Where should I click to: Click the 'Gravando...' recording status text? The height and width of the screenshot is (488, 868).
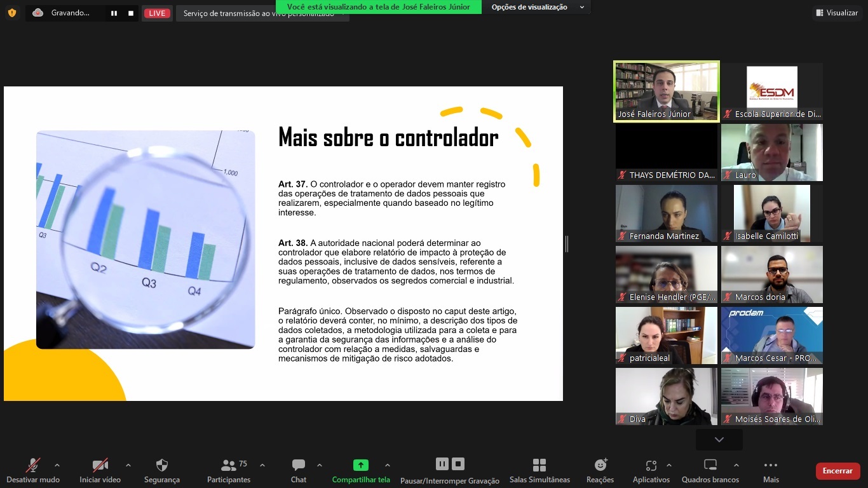click(x=71, y=13)
